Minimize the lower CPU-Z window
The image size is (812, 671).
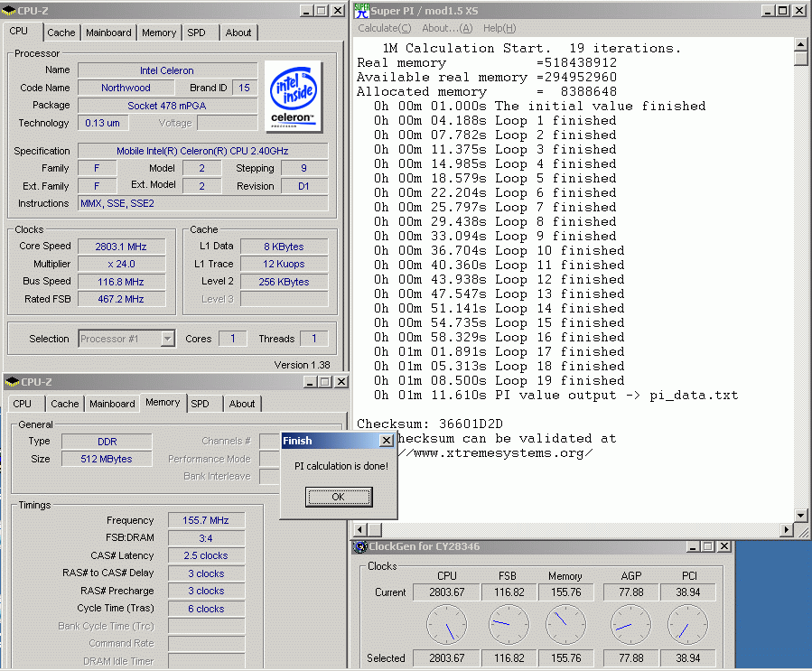click(310, 382)
